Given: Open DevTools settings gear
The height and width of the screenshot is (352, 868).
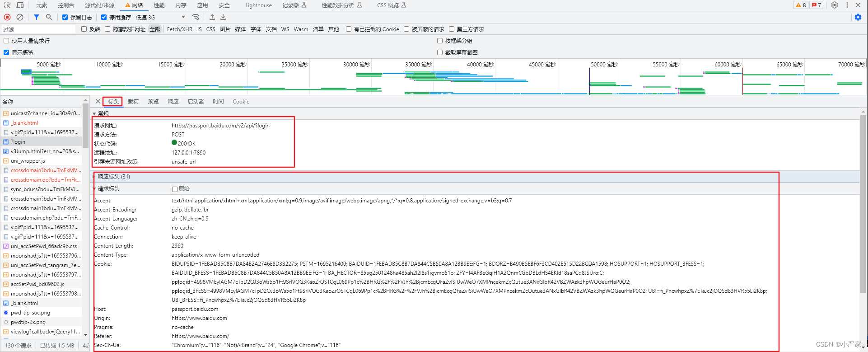Looking at the screenshot, I should click(x=835, y=5).
